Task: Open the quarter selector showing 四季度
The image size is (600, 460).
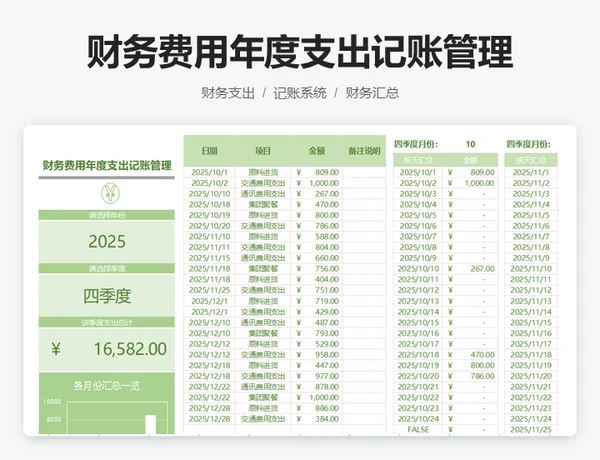Action: click(x=107, y=296)
